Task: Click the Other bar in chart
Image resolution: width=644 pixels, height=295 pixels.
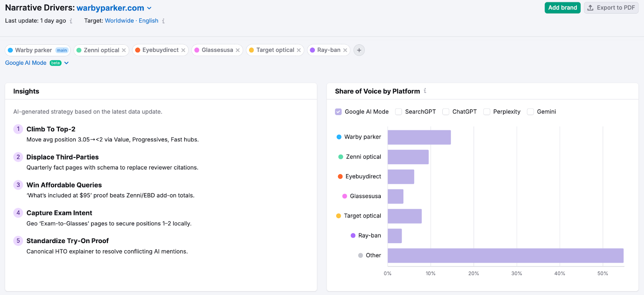Action: click(505, 256)
